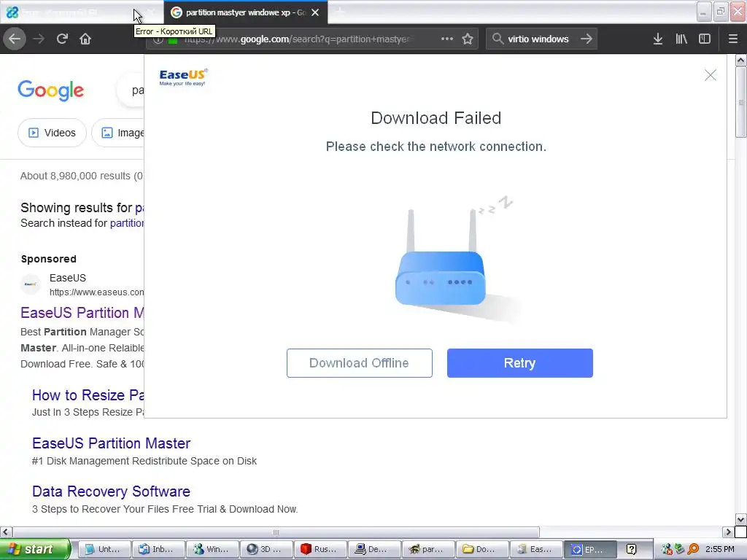Switch to the 3D... taskbar window
Screen dimensions: 747x560
(x=266, y=550)
